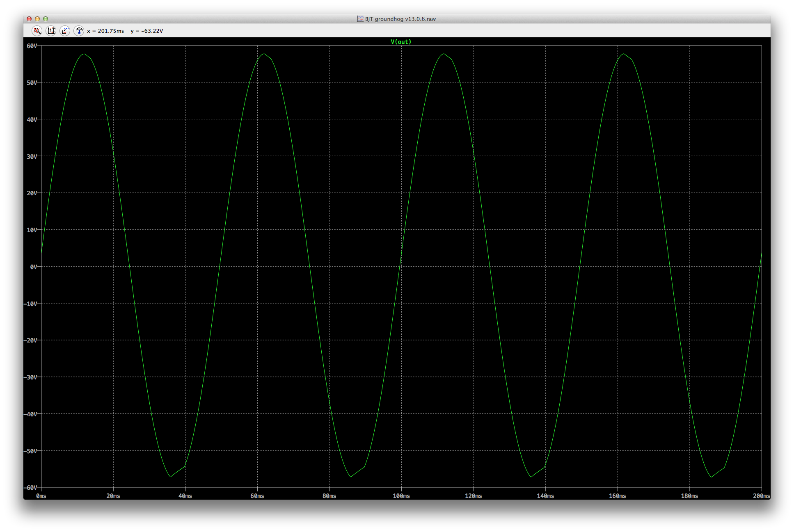
Task: Click the V(out) trace label
Action: (401, 42)
